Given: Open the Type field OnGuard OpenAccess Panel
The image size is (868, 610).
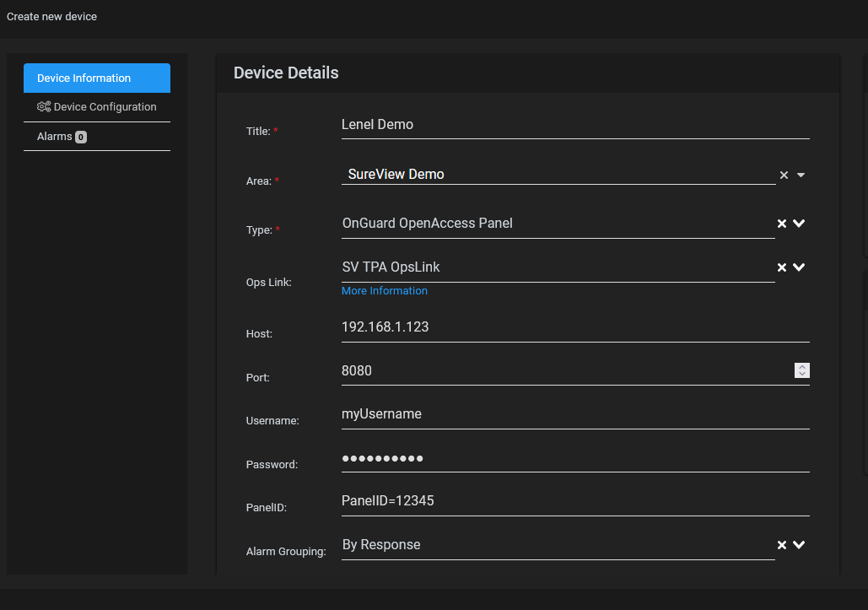Looking at the screenshot, I should tap(558, 224).
